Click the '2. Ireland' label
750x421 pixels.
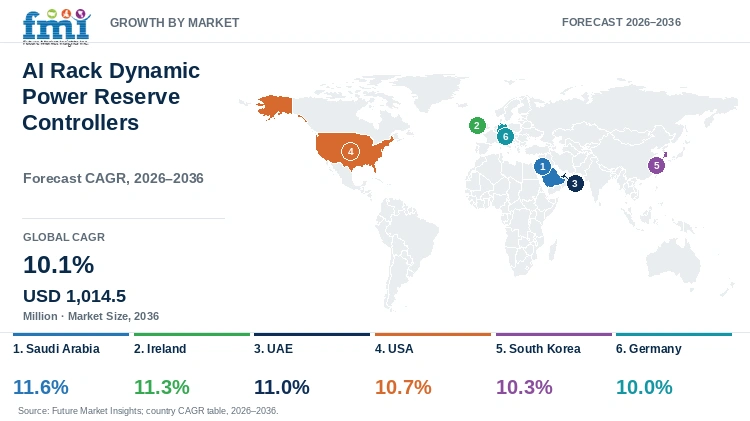[x=160, y=349]
